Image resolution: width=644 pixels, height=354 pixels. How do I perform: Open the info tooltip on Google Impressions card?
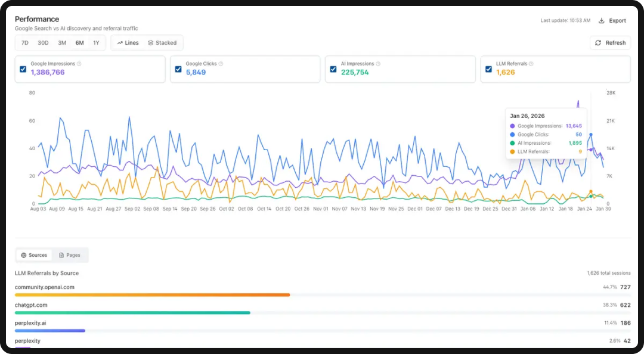pos(79,63)
